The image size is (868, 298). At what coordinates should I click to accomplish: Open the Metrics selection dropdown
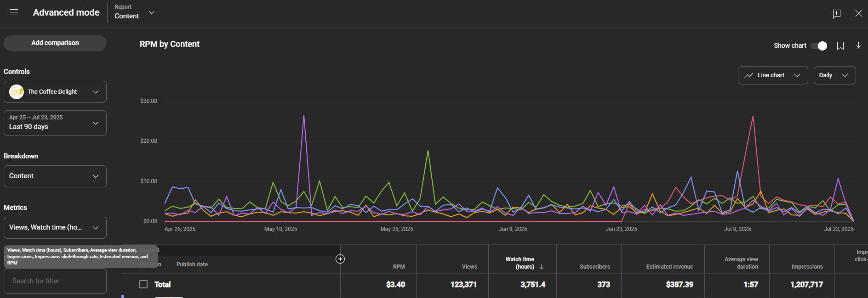55,228
